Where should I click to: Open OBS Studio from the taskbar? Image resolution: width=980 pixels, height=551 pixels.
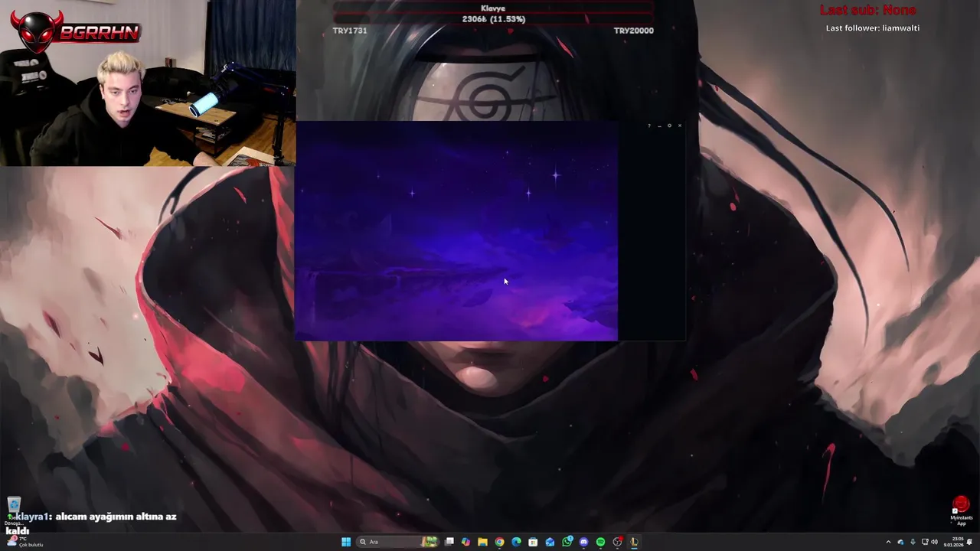[x=617, y=542]
